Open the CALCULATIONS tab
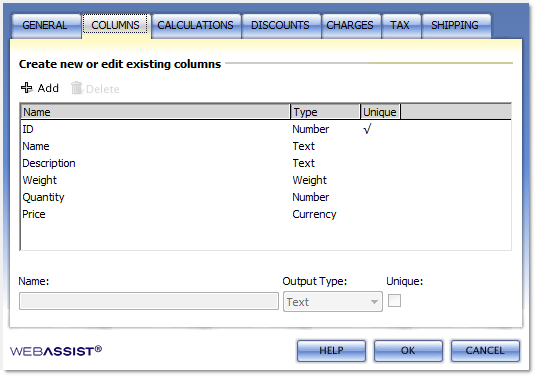Viewport: 535px width, 376px height. pos(196,25)
